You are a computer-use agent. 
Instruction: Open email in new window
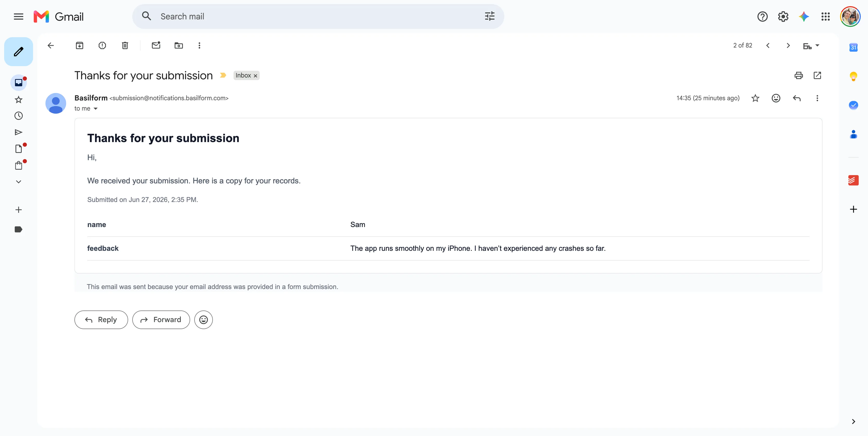[x=817, y=75]
